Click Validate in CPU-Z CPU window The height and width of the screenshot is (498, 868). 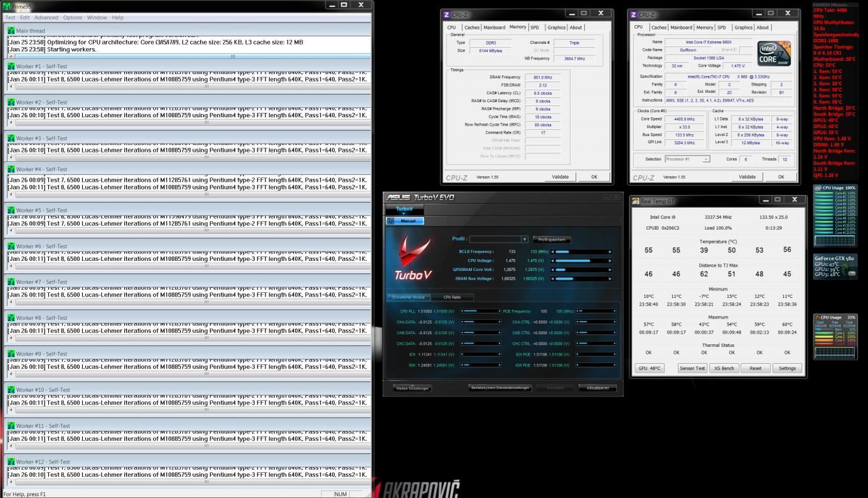pyautogui.click(x=747, y=177)
